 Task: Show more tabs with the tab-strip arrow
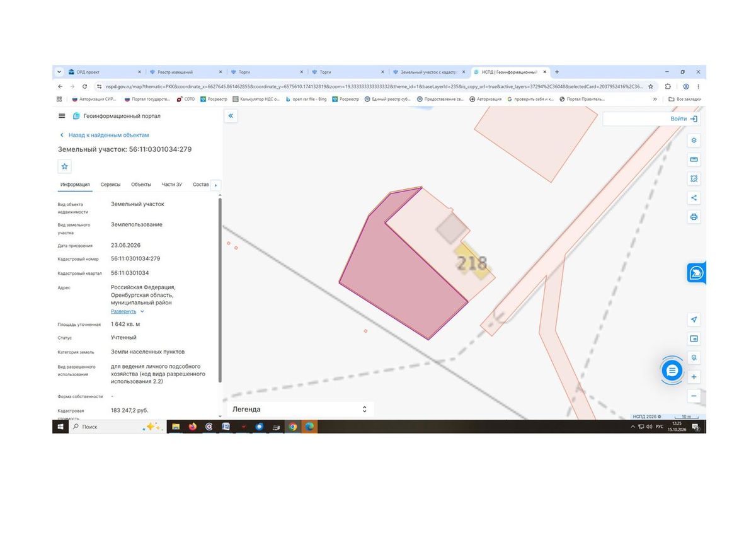(215, 185)
